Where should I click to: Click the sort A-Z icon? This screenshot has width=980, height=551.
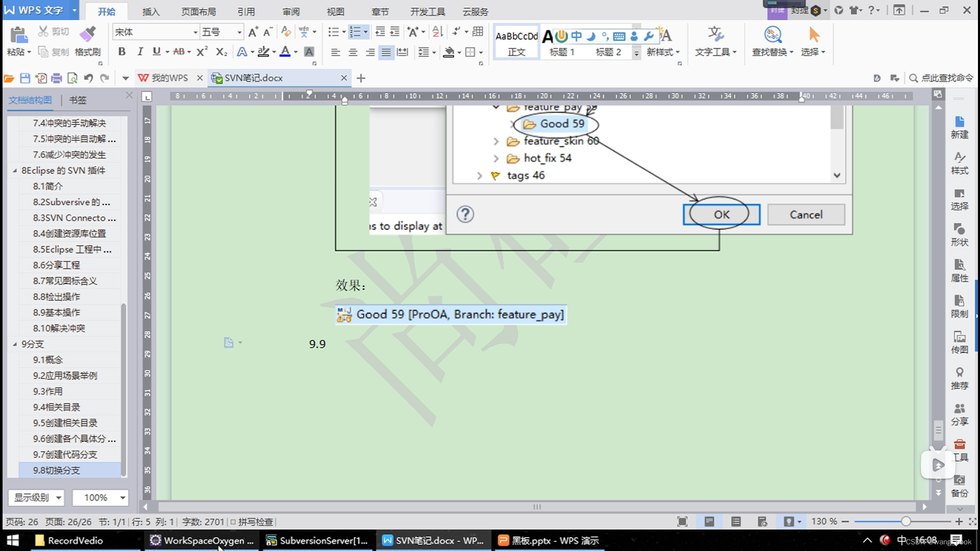pos(437,32)
